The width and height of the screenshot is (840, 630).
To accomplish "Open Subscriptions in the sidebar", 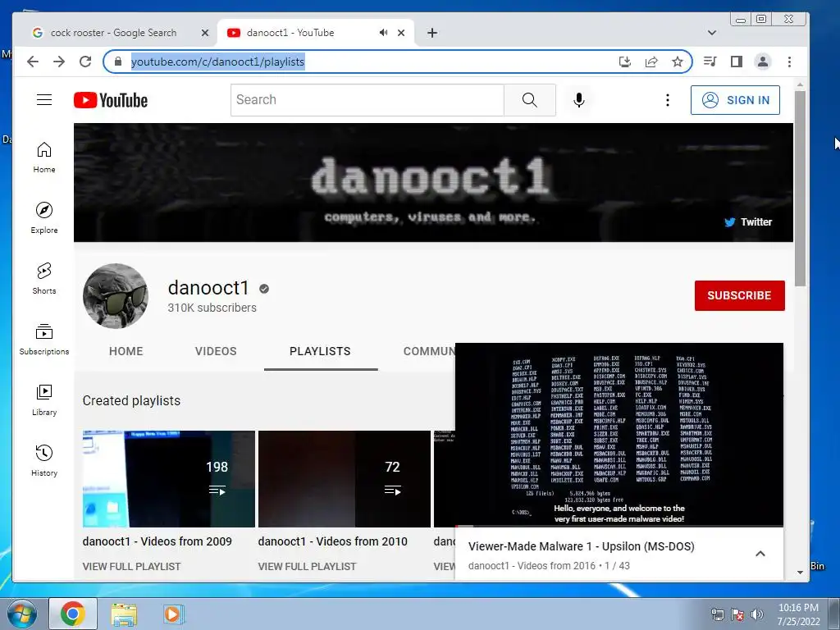I will tap(44, 340).
